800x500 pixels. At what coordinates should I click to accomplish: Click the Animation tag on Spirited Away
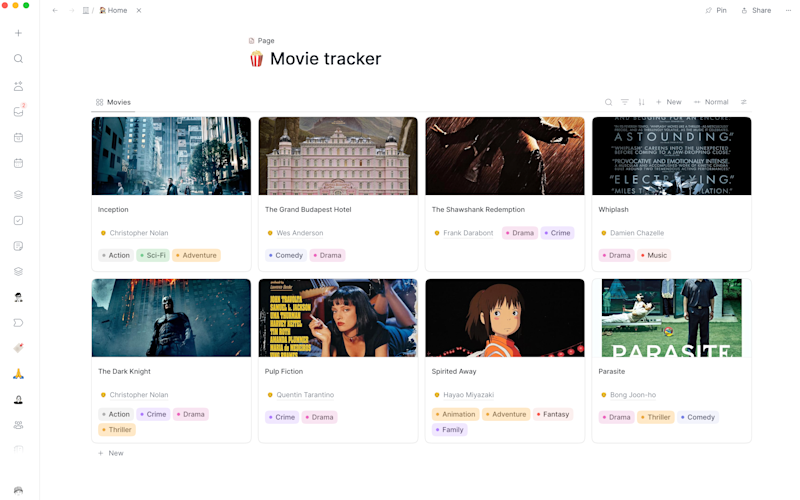[456, 415]
